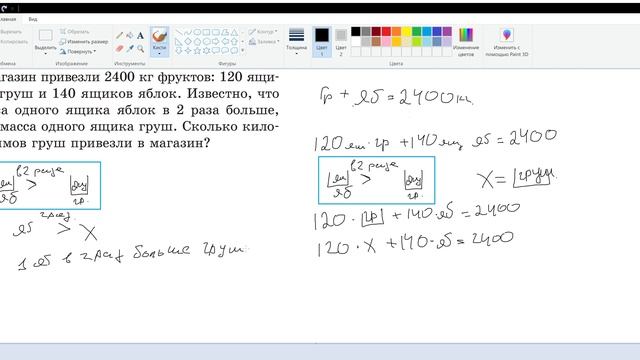640x360 pixels.
Task: Choose the isosceles Triangle shape
Action: [234, 32]
